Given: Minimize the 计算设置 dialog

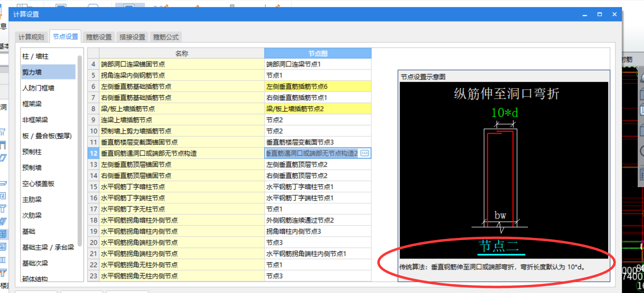Looking at the screenshot, I should point(585,15).
